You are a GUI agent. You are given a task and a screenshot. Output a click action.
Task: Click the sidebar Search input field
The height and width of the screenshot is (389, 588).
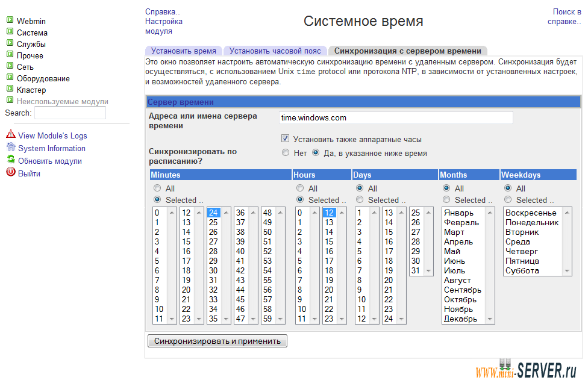[70, 113]
